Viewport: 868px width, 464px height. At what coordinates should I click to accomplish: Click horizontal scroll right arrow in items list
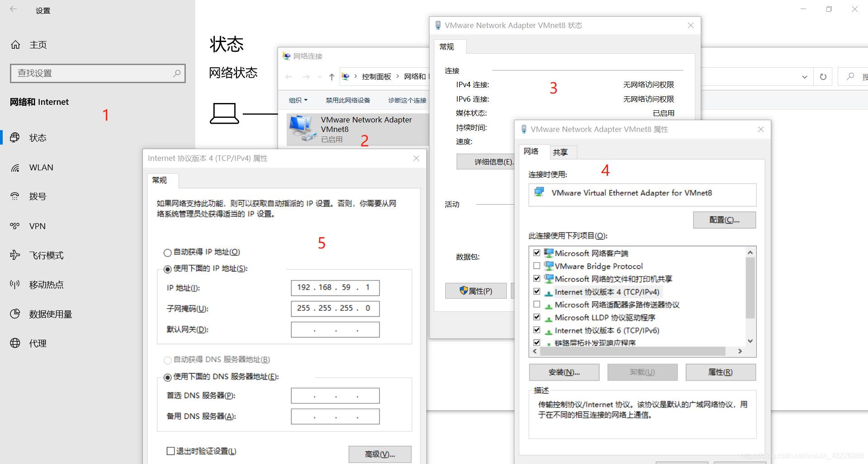[740, 351]
